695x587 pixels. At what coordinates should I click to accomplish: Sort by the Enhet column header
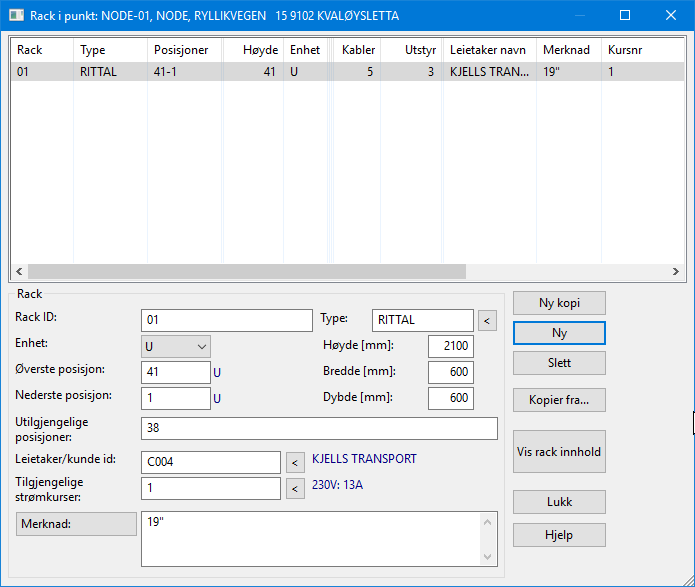[306, 50]
